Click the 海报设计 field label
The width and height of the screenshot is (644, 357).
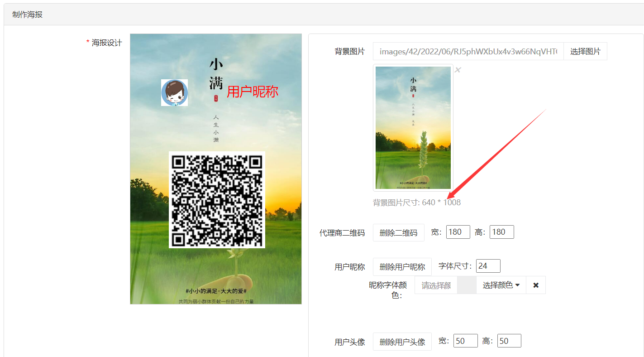107,43
